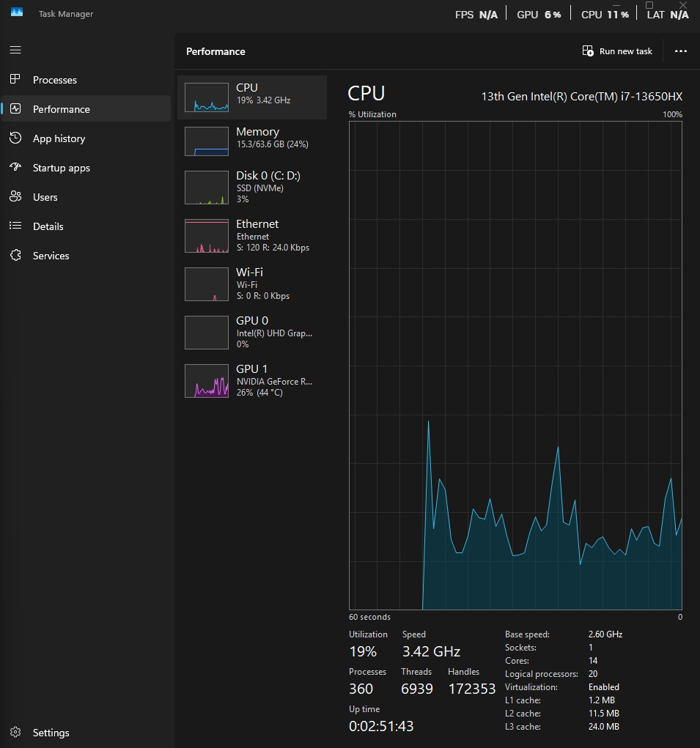The image size is (700, 748).
Task: Select the Ethernet performance entry
Action: pyautogui.click(x=252, y=236)
